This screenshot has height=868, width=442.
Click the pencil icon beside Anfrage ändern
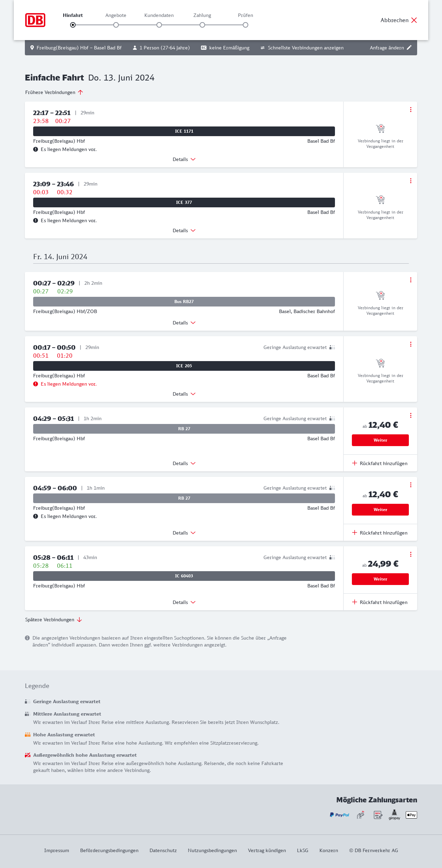pyautogui.click(x=409, y=48)
